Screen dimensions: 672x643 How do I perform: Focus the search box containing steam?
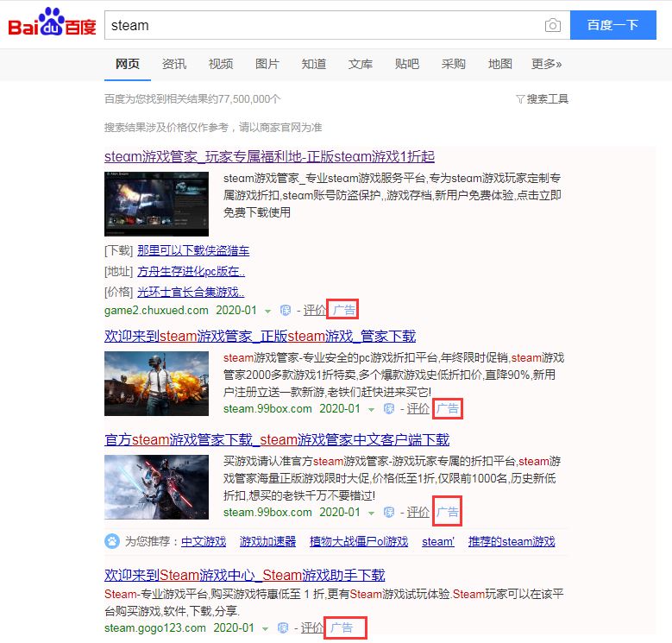[336, 25]
